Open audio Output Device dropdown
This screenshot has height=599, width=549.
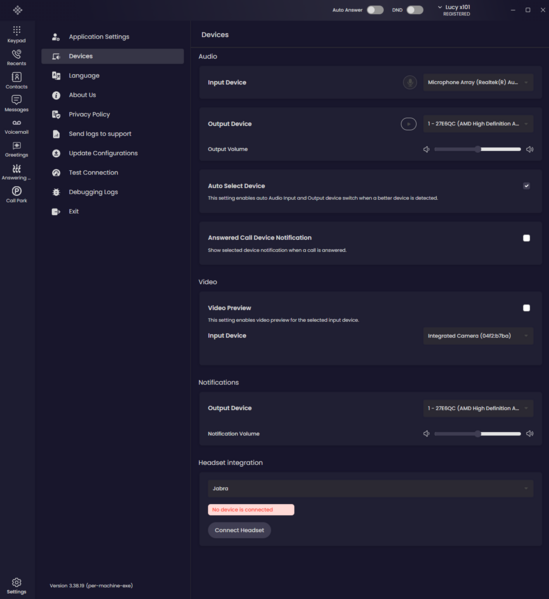tap(478, 124)
